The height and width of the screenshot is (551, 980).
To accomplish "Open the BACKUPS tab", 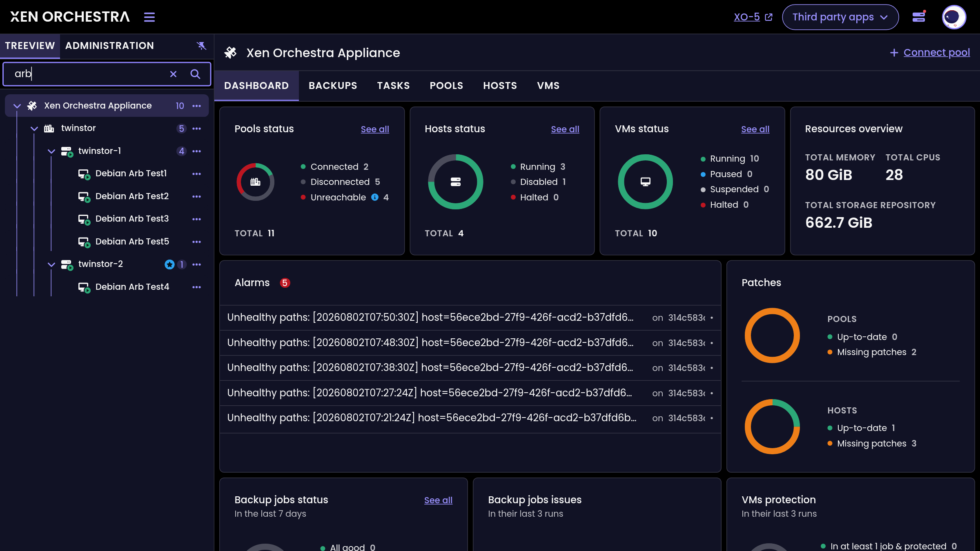I will coord(333,86).
